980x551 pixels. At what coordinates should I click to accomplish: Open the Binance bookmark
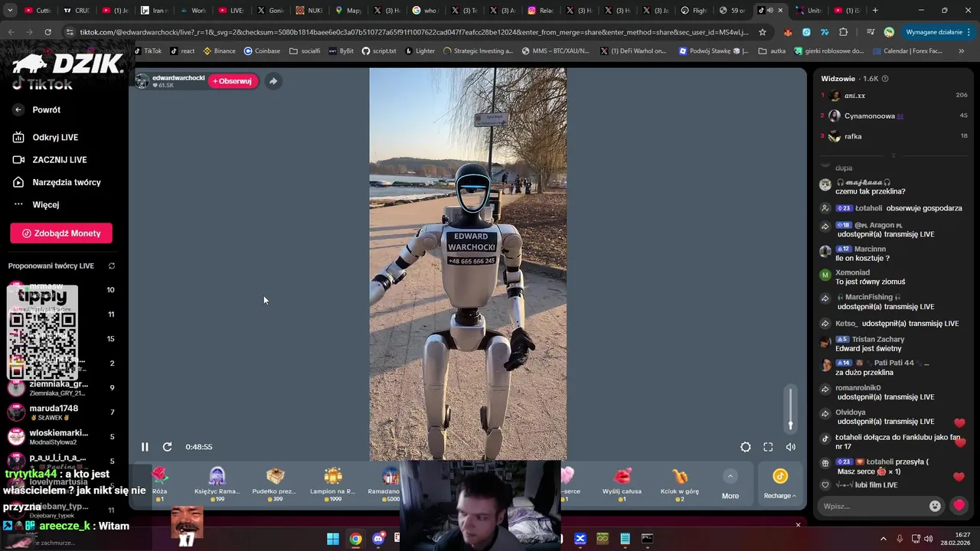[219, 51]
